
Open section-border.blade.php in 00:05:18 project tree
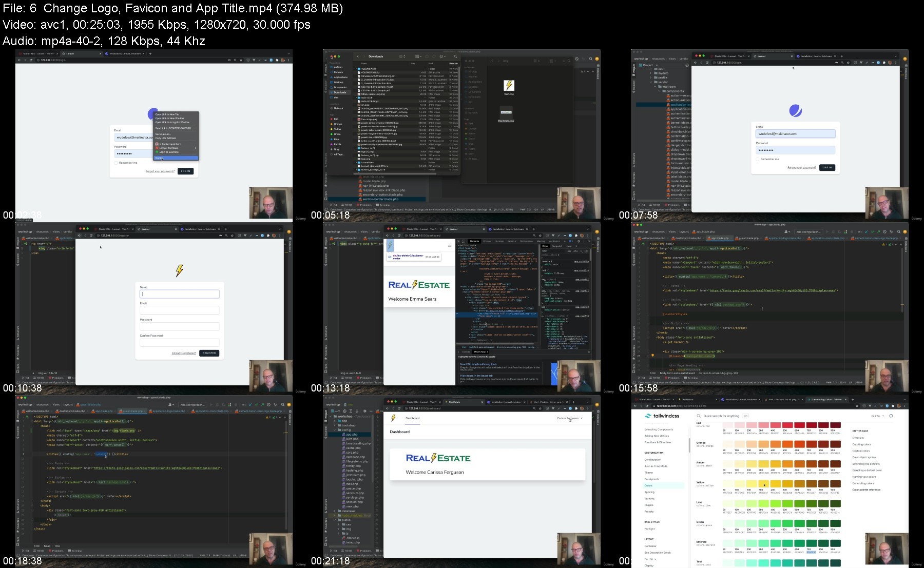380,199
